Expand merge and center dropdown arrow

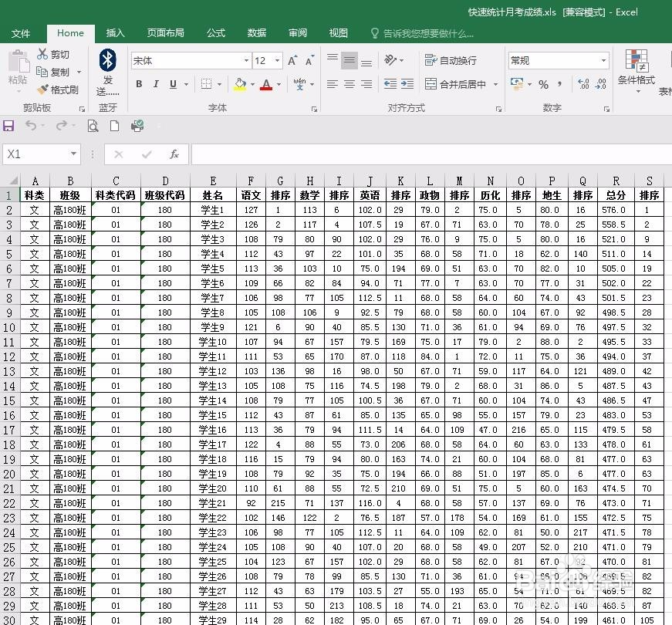tap(495, 84)
